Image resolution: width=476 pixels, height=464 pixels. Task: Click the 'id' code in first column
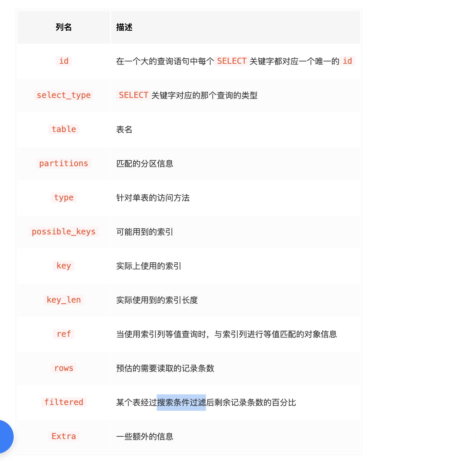click(64, 61)
